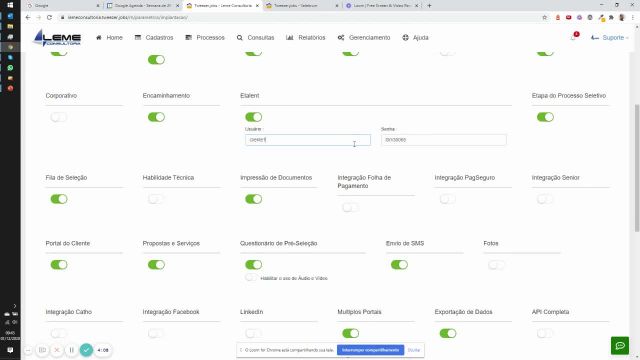Close the Google tab
Image resolution: width=640 pixels, height=360 pixels.
pyautogui.click(x=98, y=6)
